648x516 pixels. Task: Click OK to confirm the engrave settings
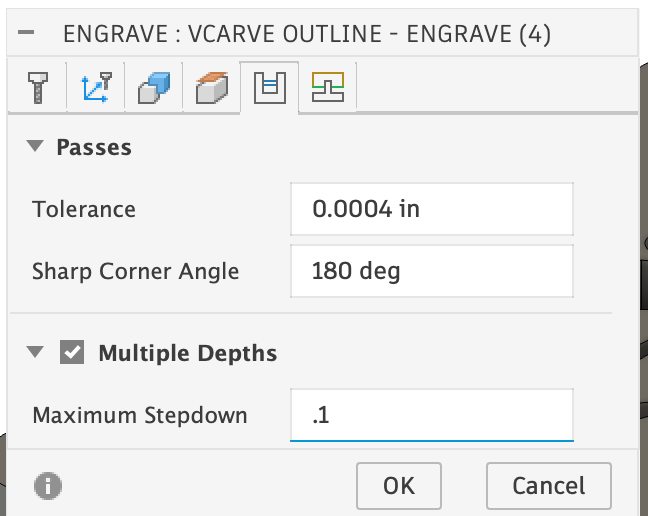(x=398, y=485)
